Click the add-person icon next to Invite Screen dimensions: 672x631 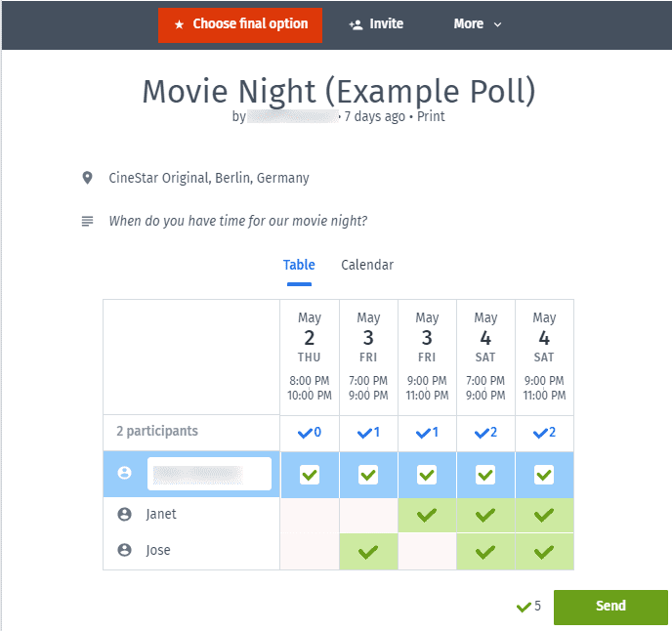[356, 24]
